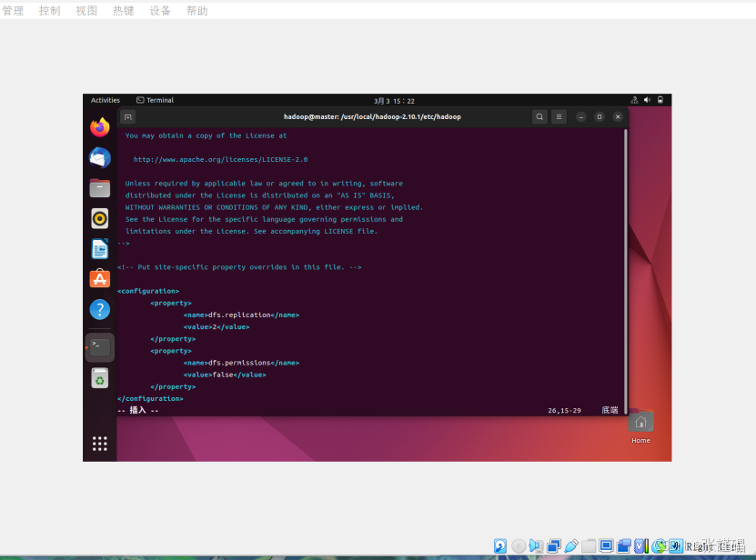Close the terminal window
Image resolution: width=756 pixels, height=560 pixels.
tap(618, 116)
